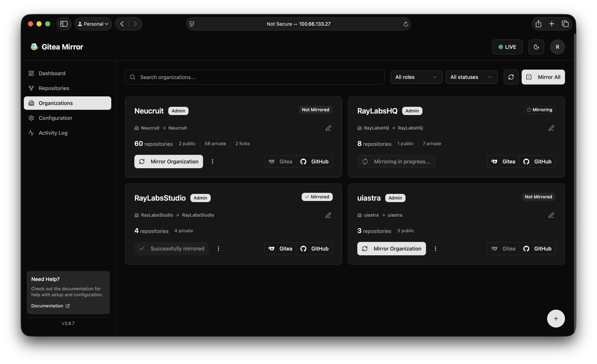Click the refresh icon beside Mirror All
The width and height of the screenshot is (597, 364).
(511, 77)
